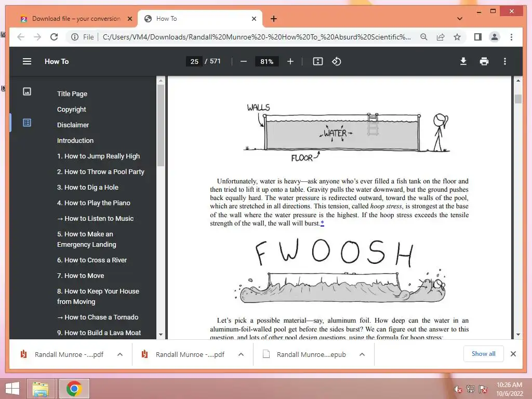Reload the current page
Image resolution: width=532 pixels, height=399 pixels.
pyautogui.click(x=54, y=37)
